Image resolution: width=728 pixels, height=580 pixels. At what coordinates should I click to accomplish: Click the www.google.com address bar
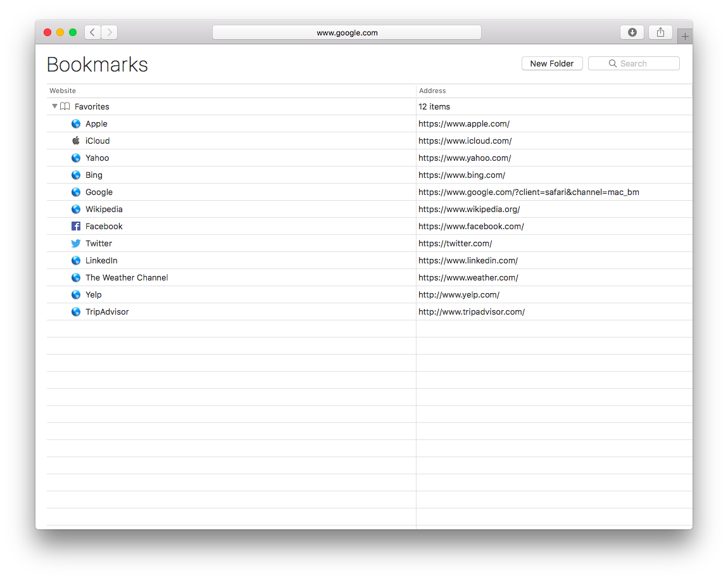coord(347,32)
